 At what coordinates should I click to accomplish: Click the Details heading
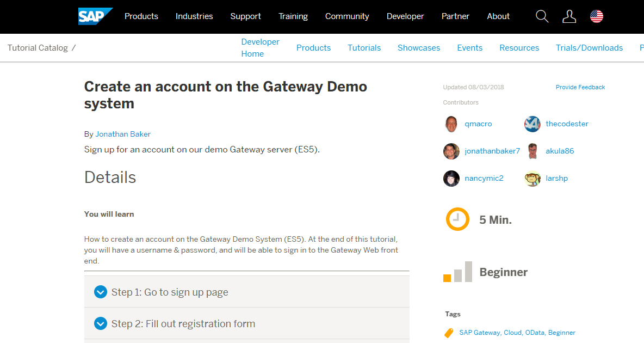click(x=110, y=177)
